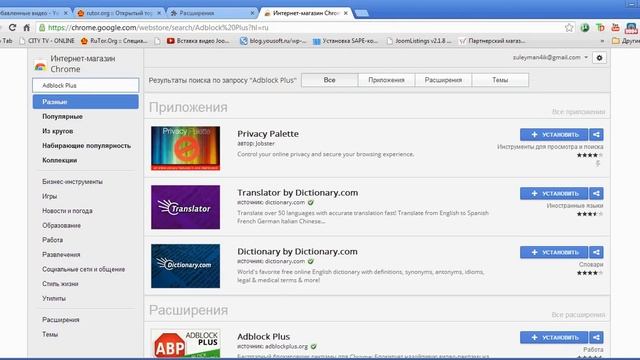Image resolution: width=640 pixels, height=360 pixels.
Task: Open the store settings gear icon
Action: click(x=599, y=58)
